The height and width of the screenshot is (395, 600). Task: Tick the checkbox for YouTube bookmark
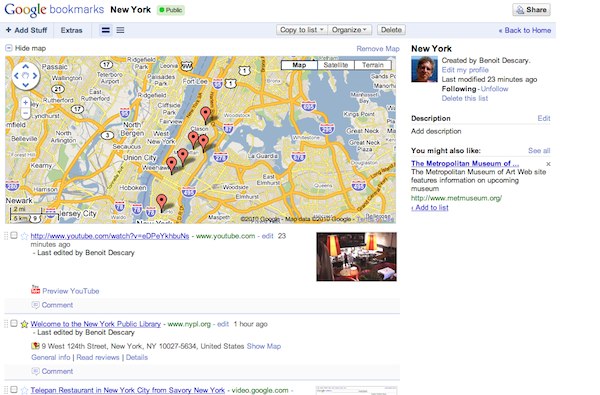coord(14,235)
